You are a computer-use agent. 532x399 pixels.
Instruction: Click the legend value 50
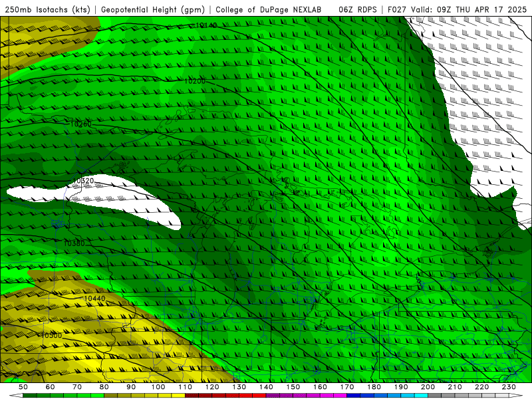[23, 387]
